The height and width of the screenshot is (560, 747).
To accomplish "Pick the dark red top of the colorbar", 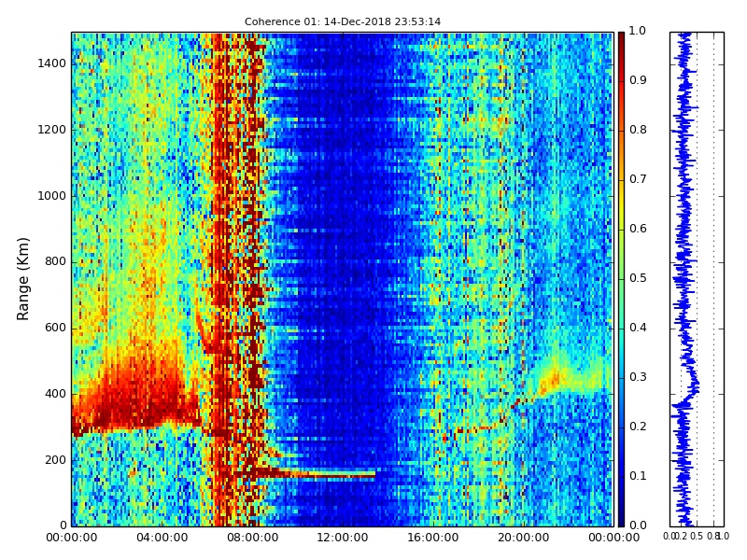I will click(621, 38).
